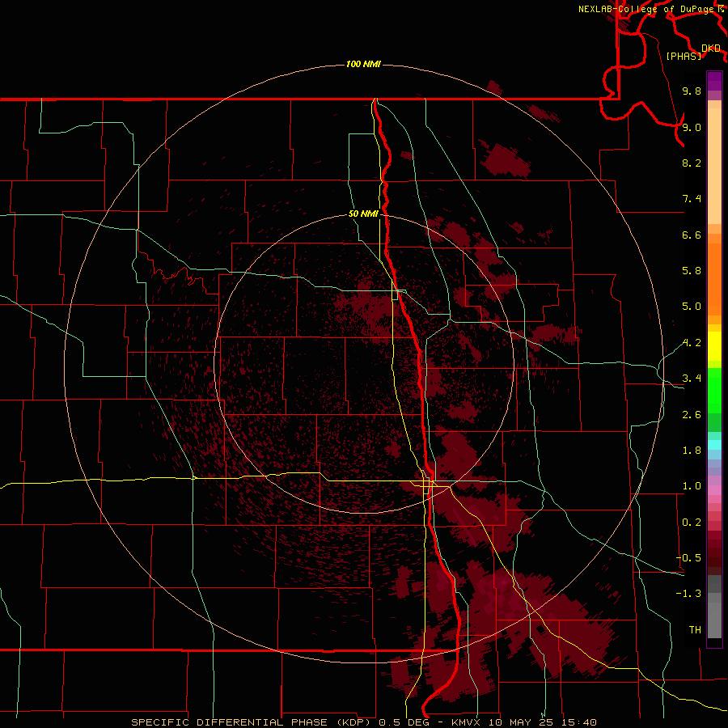Click the 7.4 scale value
This screenshot has height=728, width=728.
pyautogui.click(x=692, y=199)
